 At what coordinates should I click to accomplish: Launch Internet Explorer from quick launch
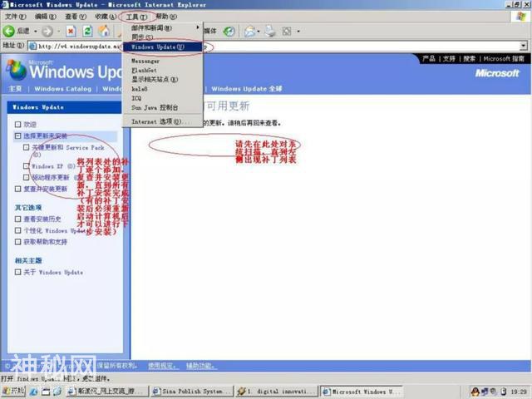[33, 392]
